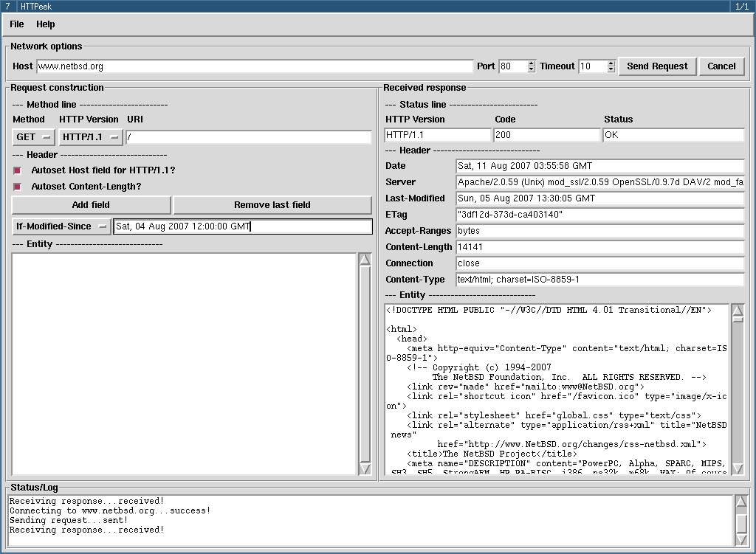The width and height of the screenshot is (756, 554).
Task: Open the GET method dropdown
Action: click(33, 137)
